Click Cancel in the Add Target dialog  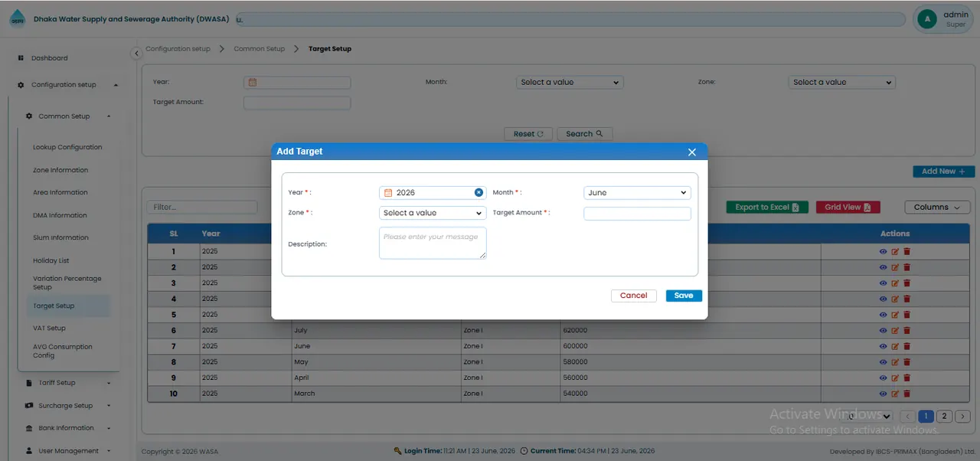point(634,296)
